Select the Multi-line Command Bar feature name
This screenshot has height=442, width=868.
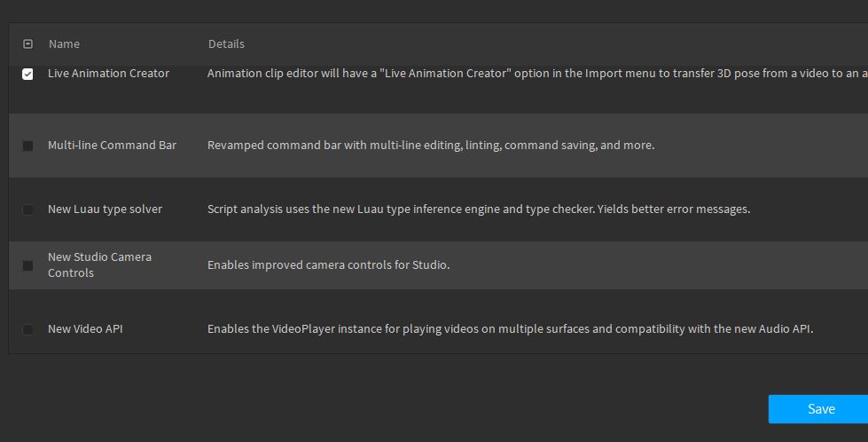click(112, 146)
